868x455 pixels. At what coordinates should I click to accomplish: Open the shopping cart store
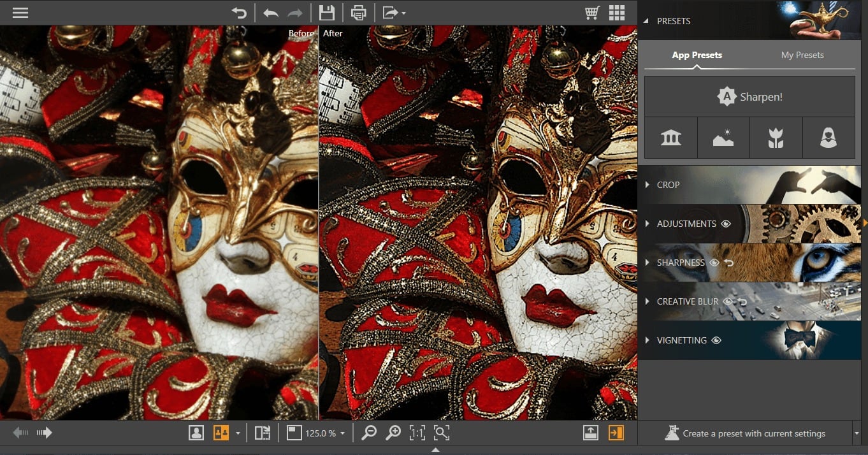pos(592,13)
